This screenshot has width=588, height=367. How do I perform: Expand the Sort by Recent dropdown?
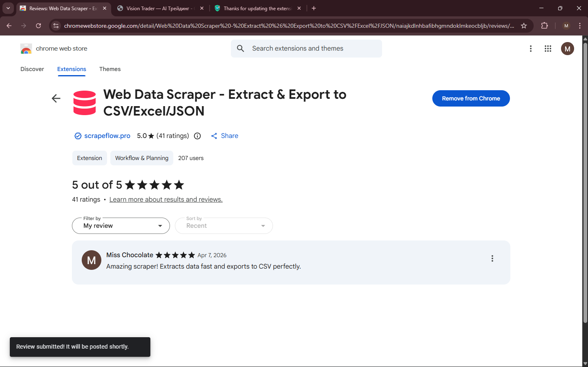[224, 226]
